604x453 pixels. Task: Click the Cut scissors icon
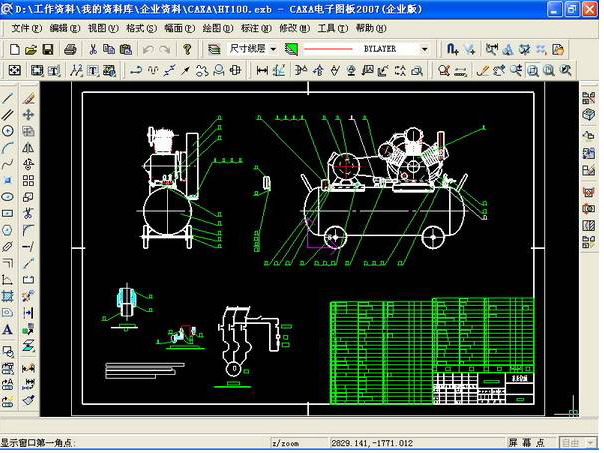[x=92, y=48]
